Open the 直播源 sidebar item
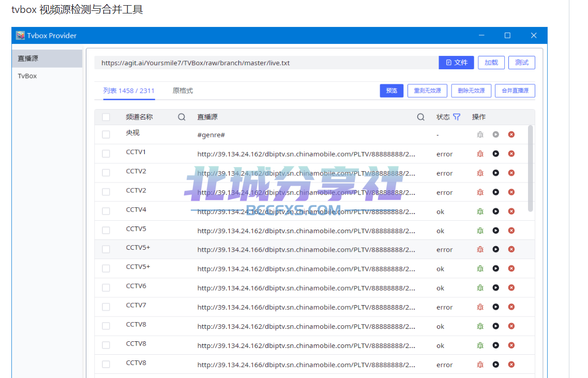The width and height of the screenshot is (588, 378). click(x=47, y=58)
